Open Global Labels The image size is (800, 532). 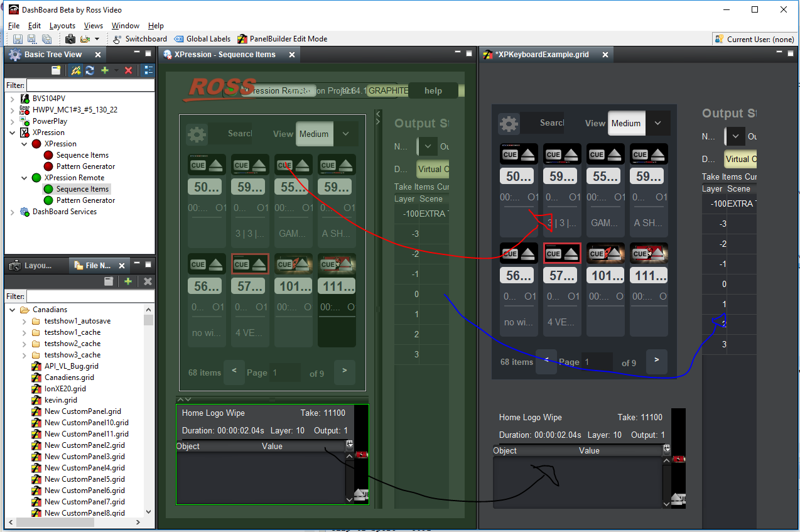point(202,39)
